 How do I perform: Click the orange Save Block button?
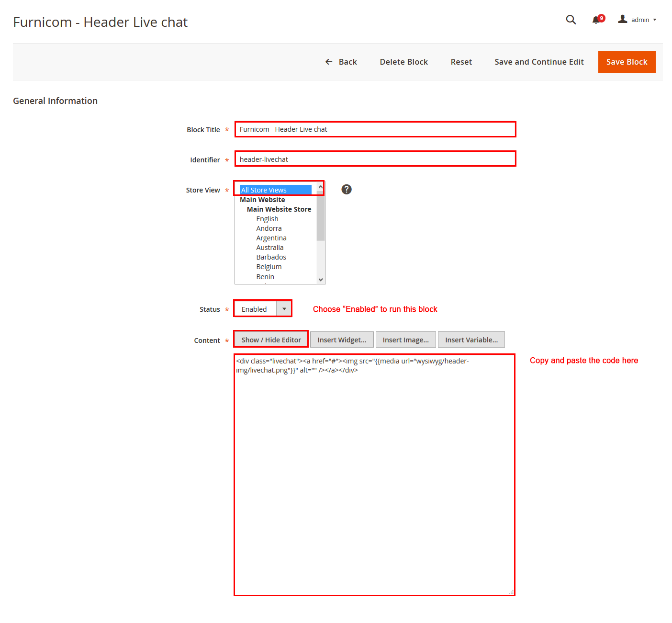tap(627, 62)
